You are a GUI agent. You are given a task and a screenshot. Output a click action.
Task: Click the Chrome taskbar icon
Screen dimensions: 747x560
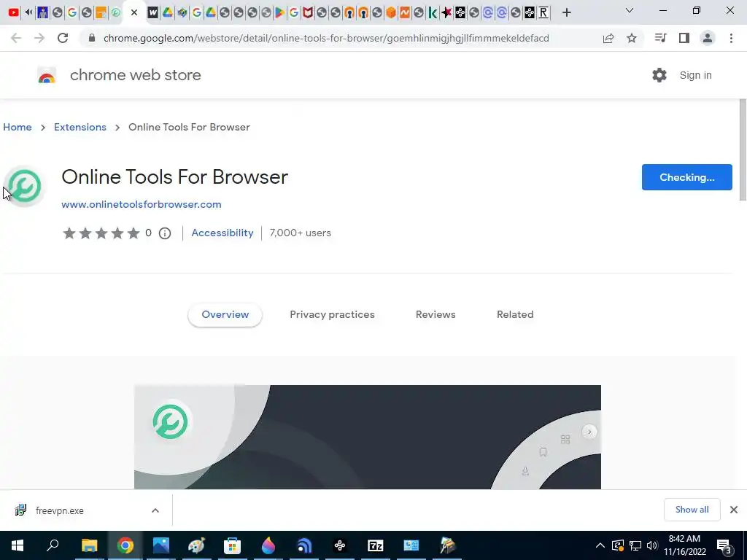click(x=125, y=545)
